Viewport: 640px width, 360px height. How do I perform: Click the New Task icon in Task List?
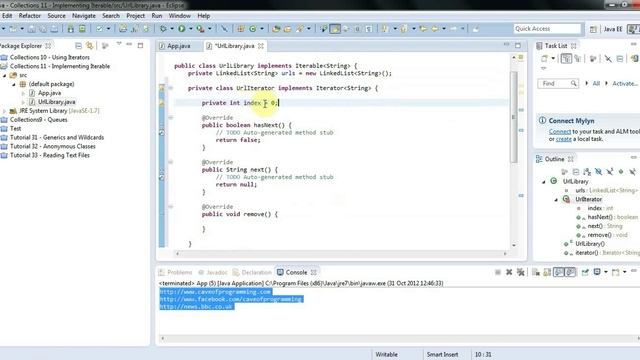coord(544,59)
